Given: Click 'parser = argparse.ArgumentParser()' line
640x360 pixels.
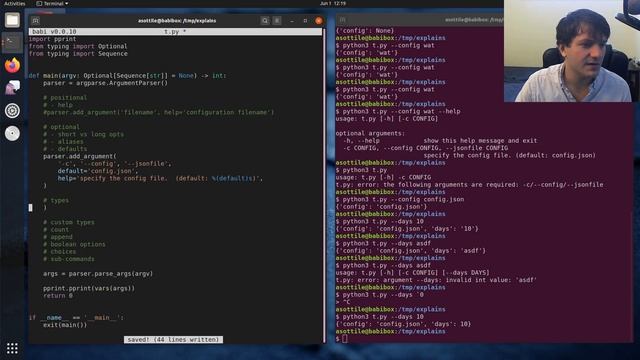Looking at the screenshot, I should pyautogui.click(x=105, y=83).
